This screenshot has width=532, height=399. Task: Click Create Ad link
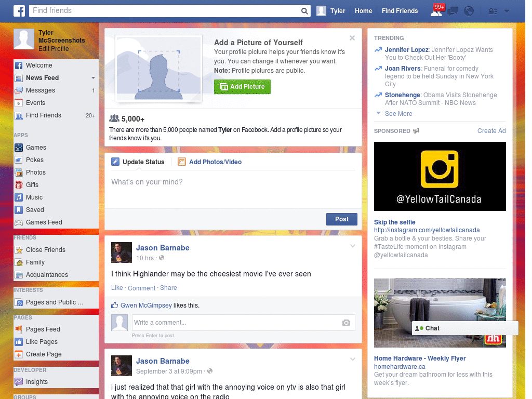click(491, 131)
